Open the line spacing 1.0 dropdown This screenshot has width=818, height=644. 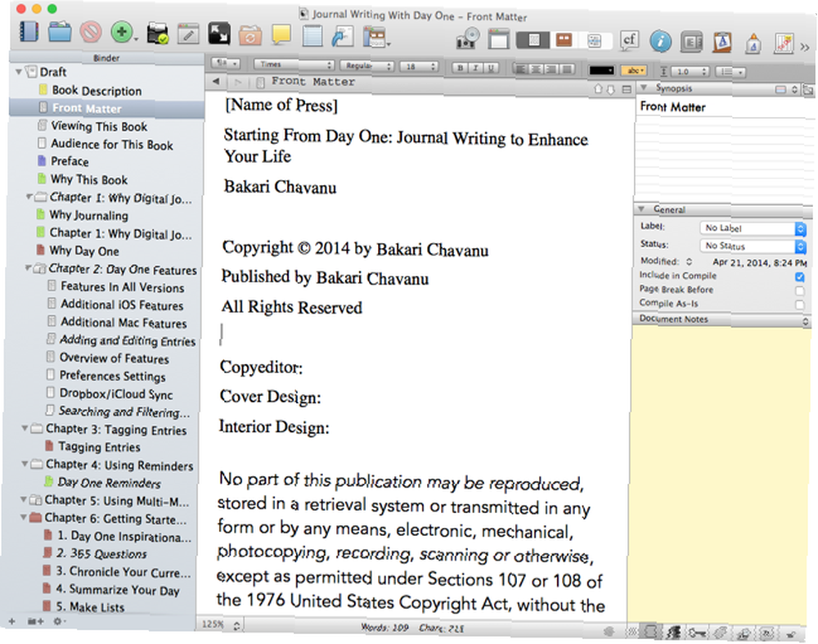(690, 71)
